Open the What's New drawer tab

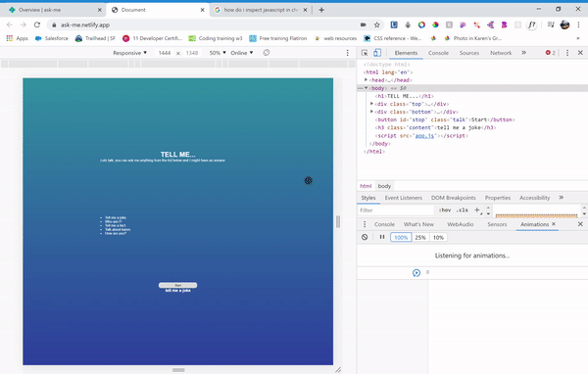[418, 224]
